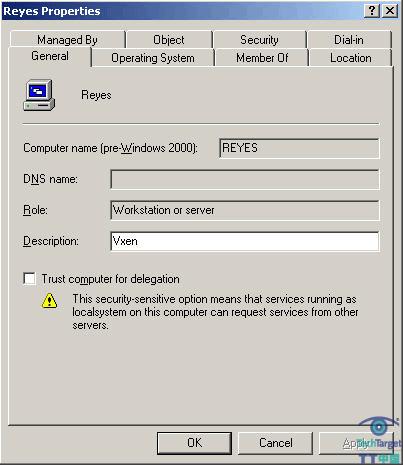Switch to the Managed By tab
403x465 pixels.
pyautogui.click(x=67, y=40)
